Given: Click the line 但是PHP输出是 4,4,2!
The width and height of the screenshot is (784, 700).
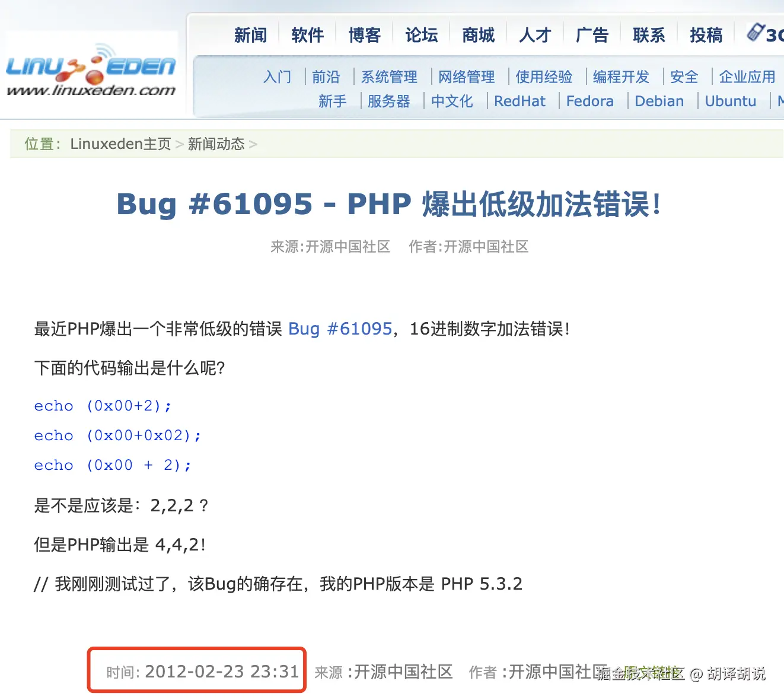Looking at the screenshot, I should (x=120, y=545).
